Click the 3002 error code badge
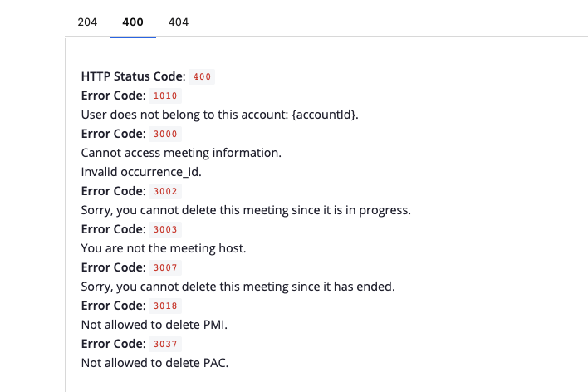 coord(165,192)
